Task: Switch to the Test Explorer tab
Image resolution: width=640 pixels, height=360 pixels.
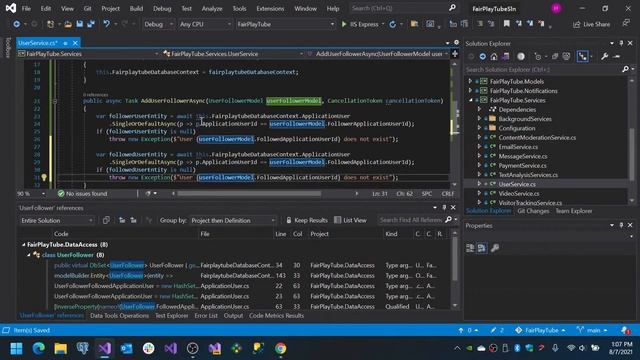Action: tap(171, 316)
